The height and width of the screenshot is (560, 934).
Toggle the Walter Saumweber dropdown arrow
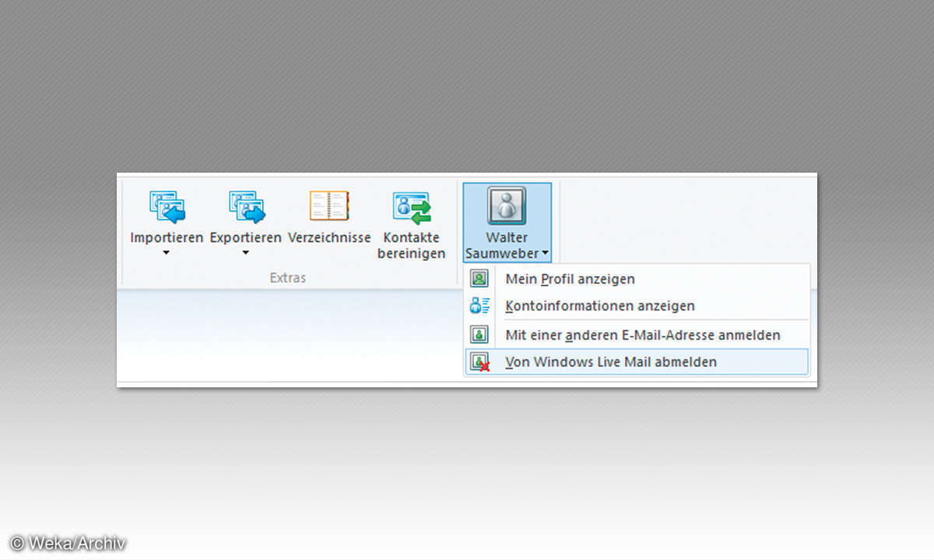click(546, 253)
